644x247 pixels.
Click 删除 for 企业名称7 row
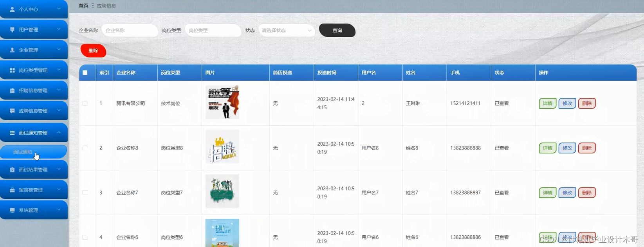click(x=586, y=193)
